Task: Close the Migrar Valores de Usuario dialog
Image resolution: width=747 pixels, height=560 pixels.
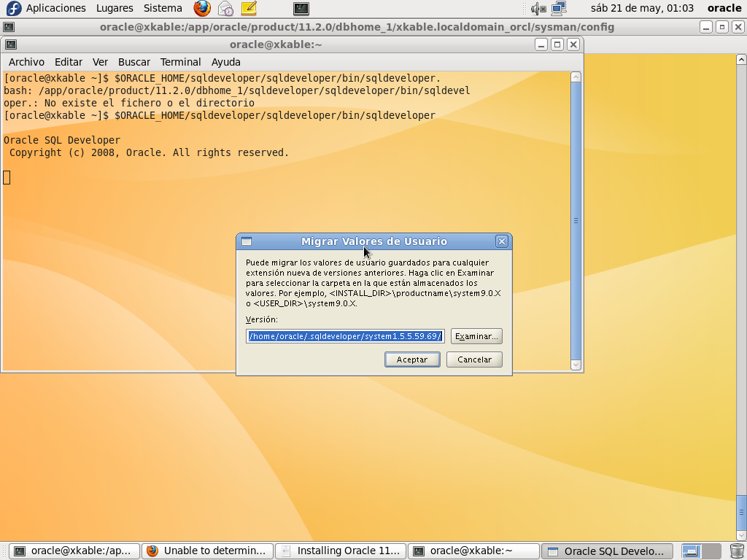Action: (x=502, y=241)
